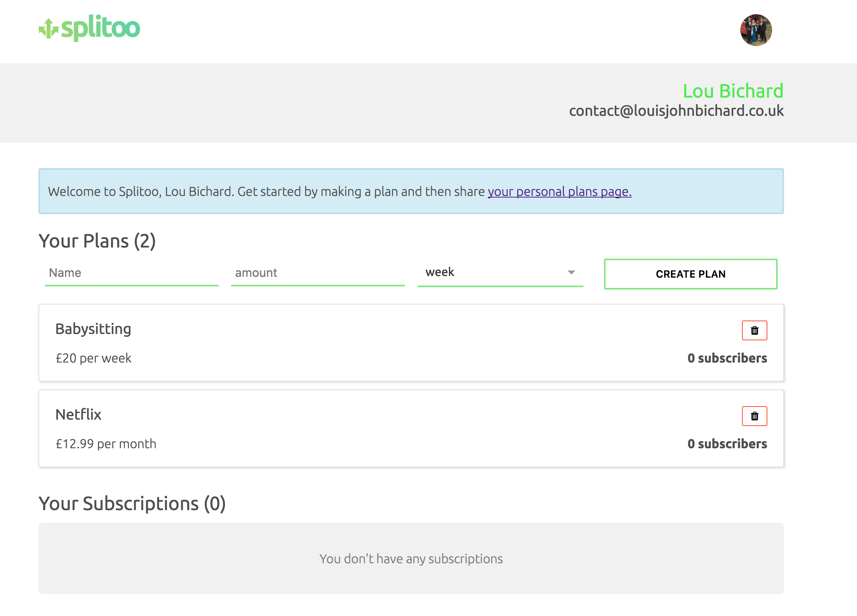Screen dimensions: 857x616
Task: Open the user profile avatar
Action: (755, 30)
